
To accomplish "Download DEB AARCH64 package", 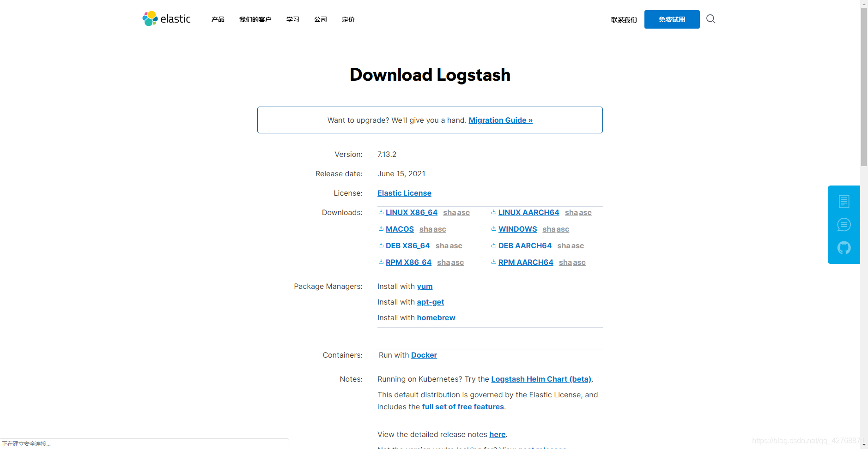I will 525,245.
